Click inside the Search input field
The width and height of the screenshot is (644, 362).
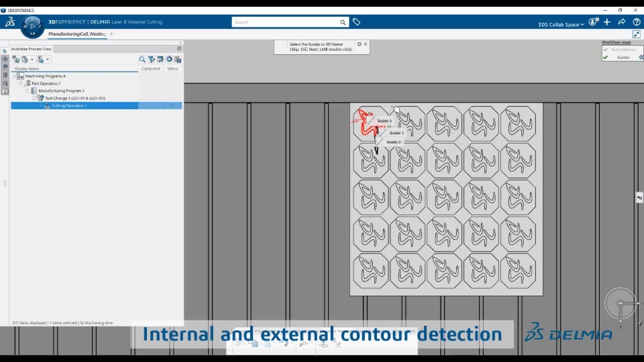tap(286, 22)
